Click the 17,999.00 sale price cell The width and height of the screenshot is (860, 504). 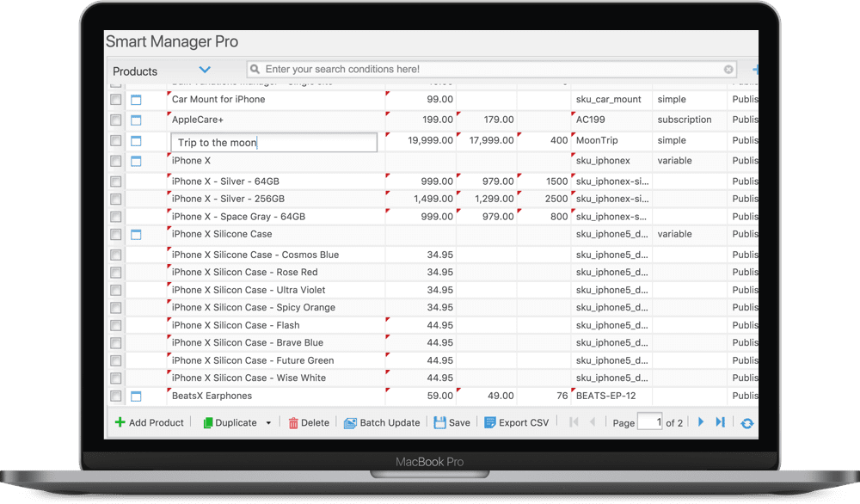[491, 140]
